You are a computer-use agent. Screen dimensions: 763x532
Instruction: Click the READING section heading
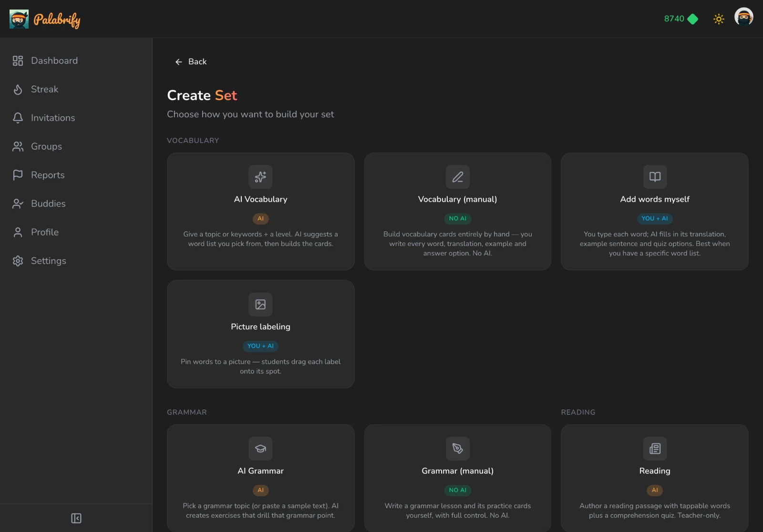(x=578, y=412)
